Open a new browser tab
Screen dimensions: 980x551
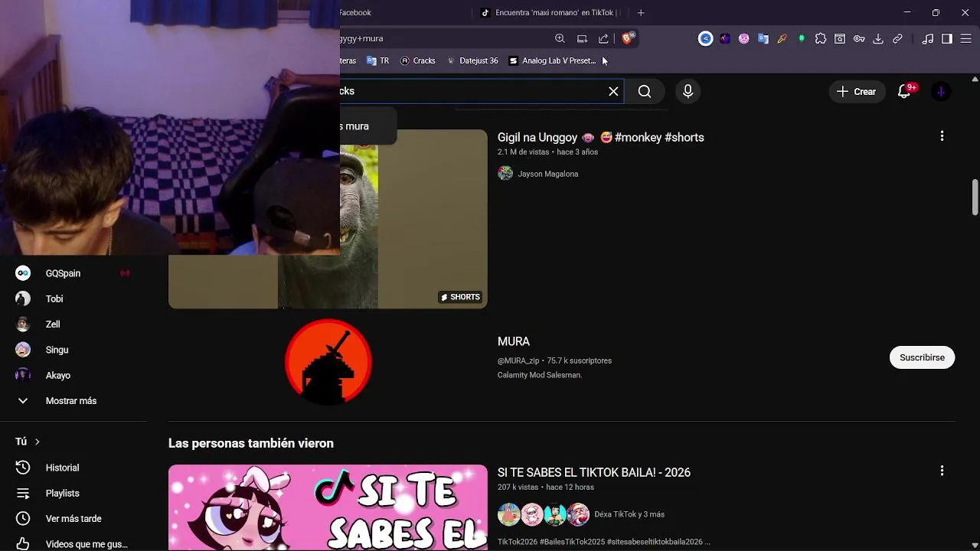[641, 12]
